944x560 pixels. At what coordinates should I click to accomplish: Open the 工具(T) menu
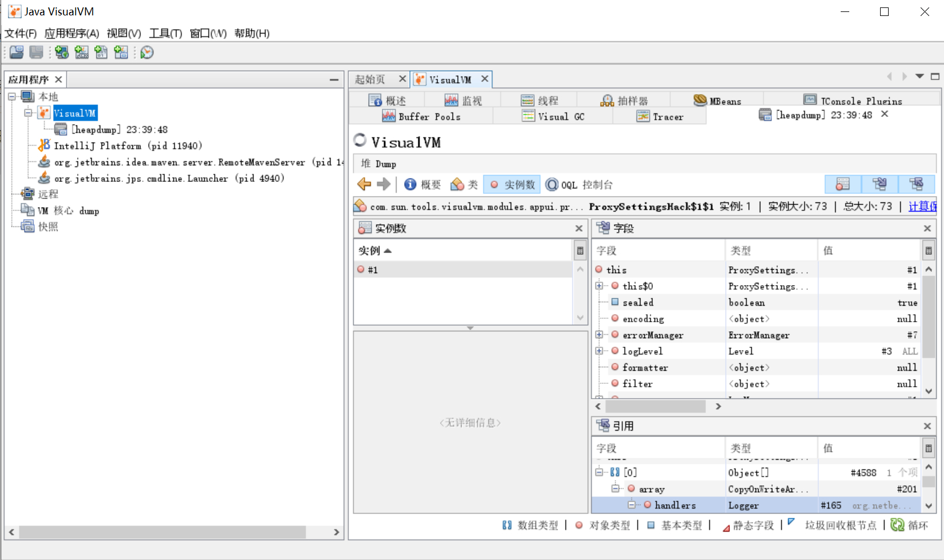(x=165, y=33)
